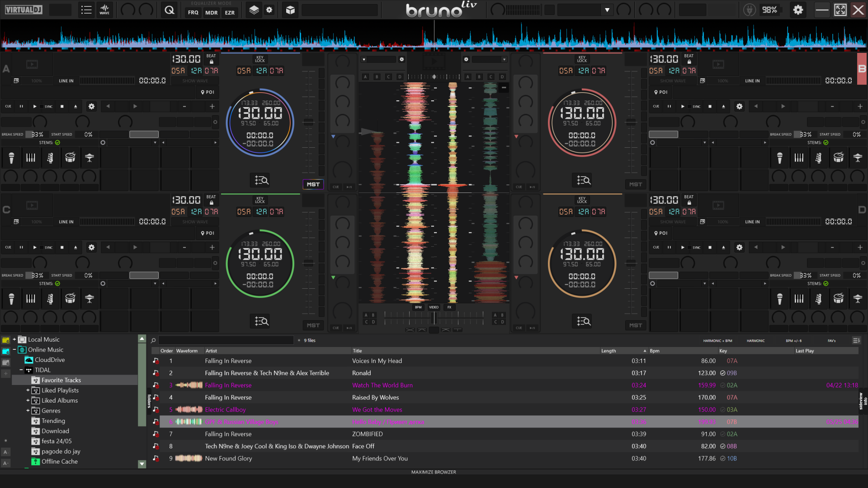This screenshot has width=868, height=488.
Task: Toggle KEY LOCK on deck C
Action: [x=260, y=200]
